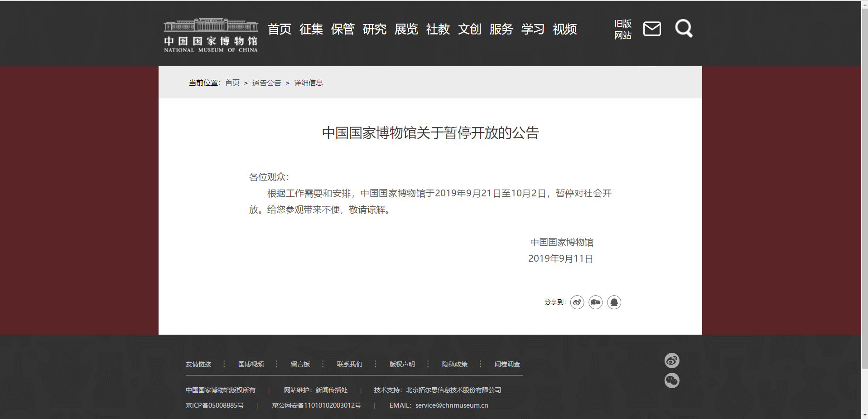Open the footer WeChat icon
Image resolution: width=868 pixels, height=419 pixels.
pos(671,380)
